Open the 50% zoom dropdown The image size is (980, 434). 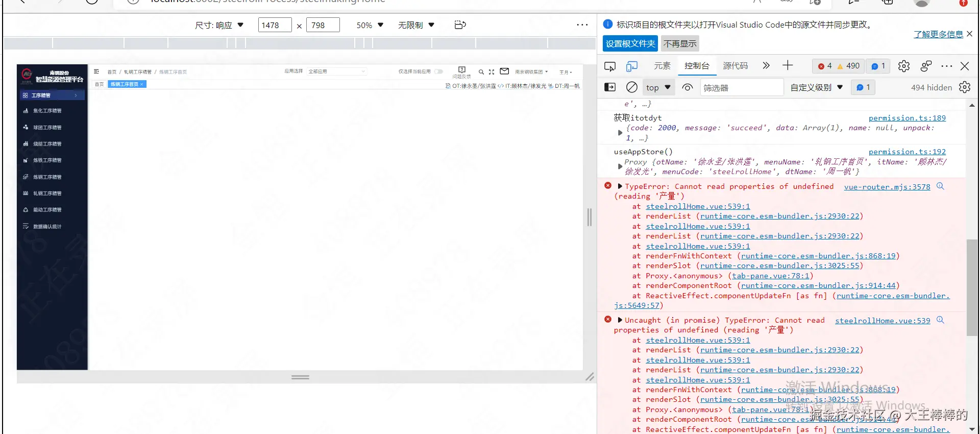pos(370,25)
